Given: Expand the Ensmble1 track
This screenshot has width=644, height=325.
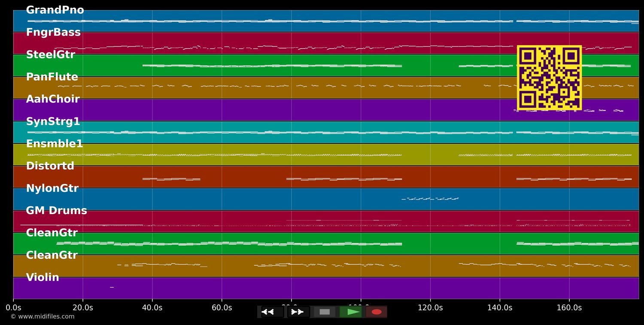Looking at the screenshot, I should (55, 144).
